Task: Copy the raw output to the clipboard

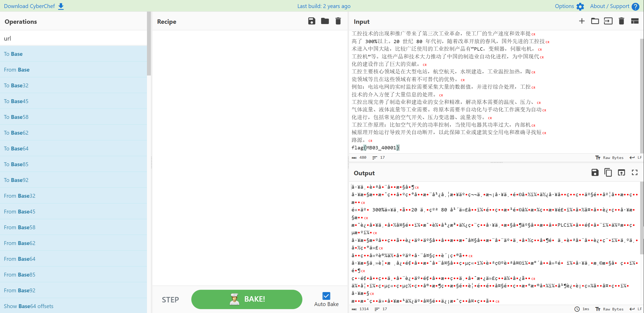Action: [608, 173]
